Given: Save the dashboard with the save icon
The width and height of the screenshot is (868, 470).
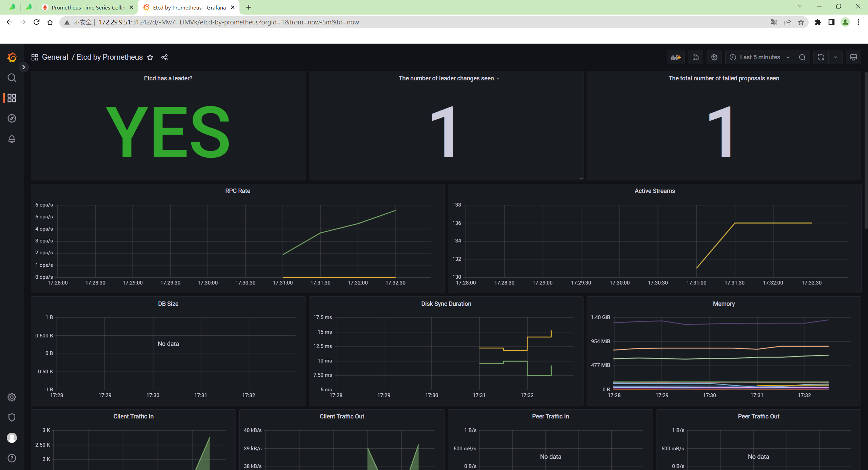Looking at the screenshot, I should click(x=695, y=57).
